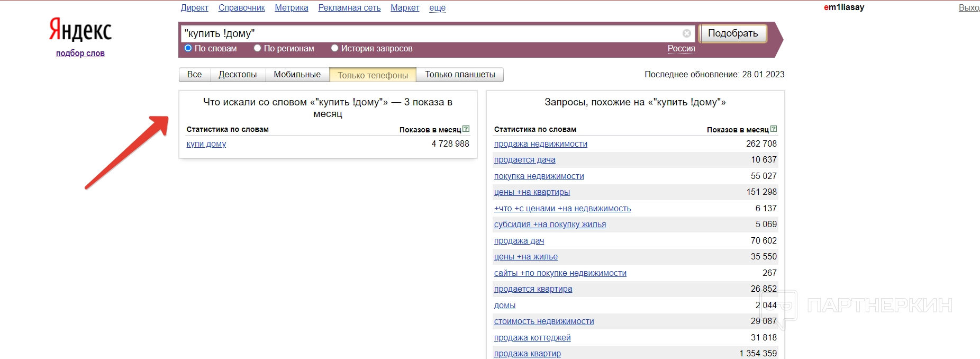This screenshot has height=359, width=980.
Task: Open the 'покупка недвижимости' query
Action: click(539, 176)
